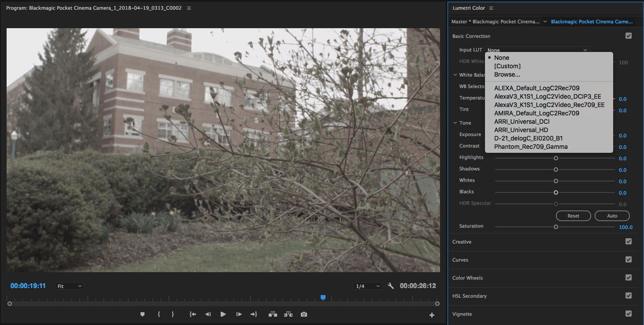Image resolution: width=644 pixels, height=325 pixels.
Task: Open the monitor Settings wrench icon
Action: point(390,285)
